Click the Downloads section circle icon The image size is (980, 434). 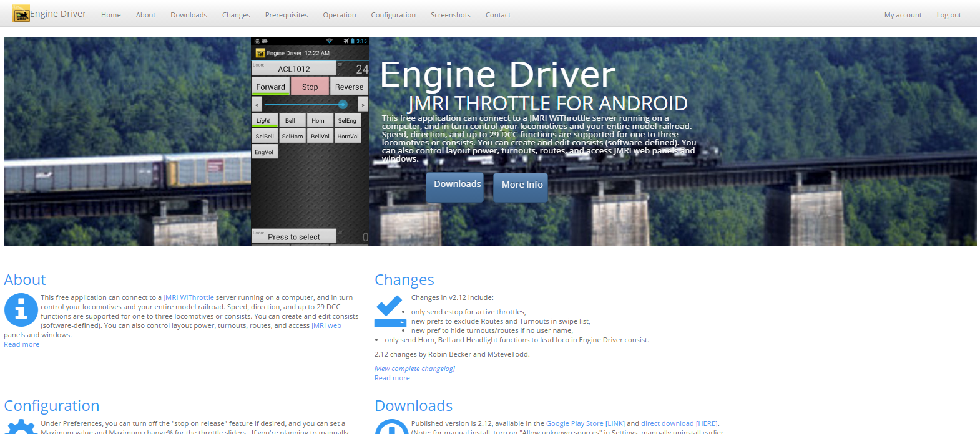tap(391, 427)
